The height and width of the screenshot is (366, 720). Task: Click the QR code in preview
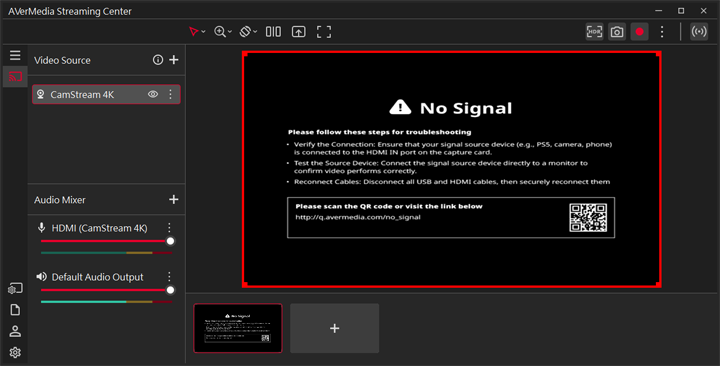point(588,218)
